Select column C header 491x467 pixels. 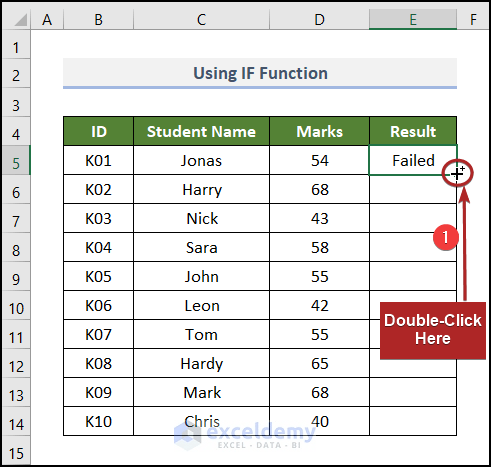201,20
